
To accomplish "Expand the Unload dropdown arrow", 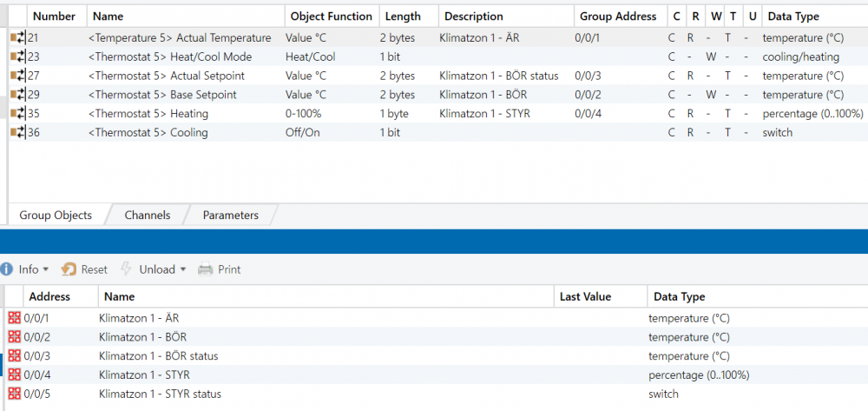I will [183, 270].
